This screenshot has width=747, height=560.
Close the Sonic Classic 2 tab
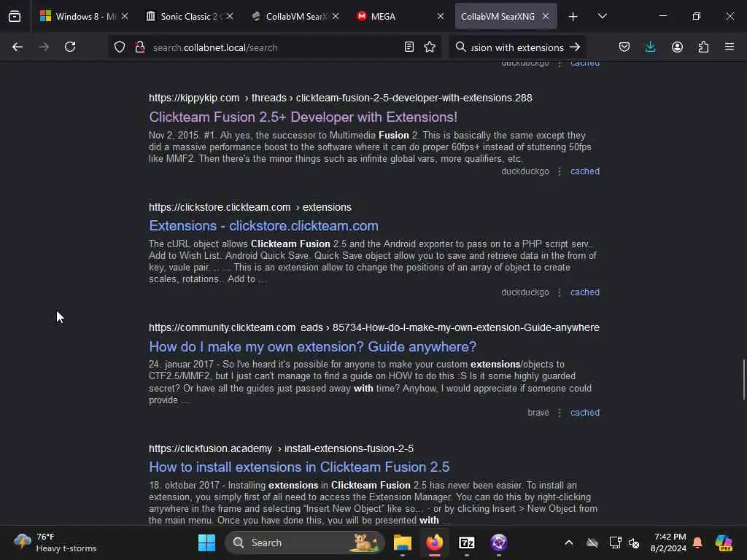tap(230, 17)
